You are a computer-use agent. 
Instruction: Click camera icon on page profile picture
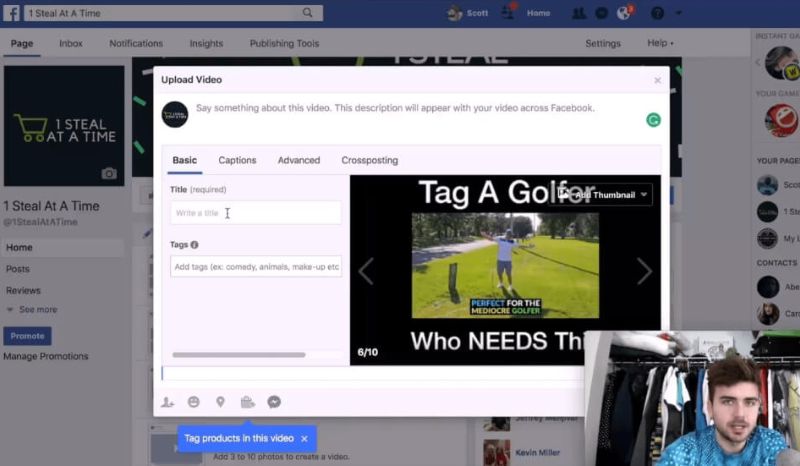tap(109, 174)
